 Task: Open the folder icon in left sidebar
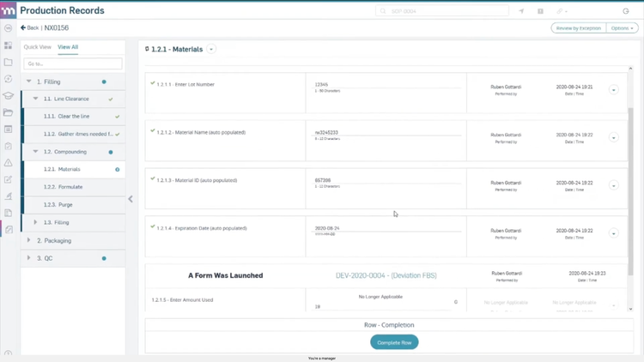click(x=9, y=63)
